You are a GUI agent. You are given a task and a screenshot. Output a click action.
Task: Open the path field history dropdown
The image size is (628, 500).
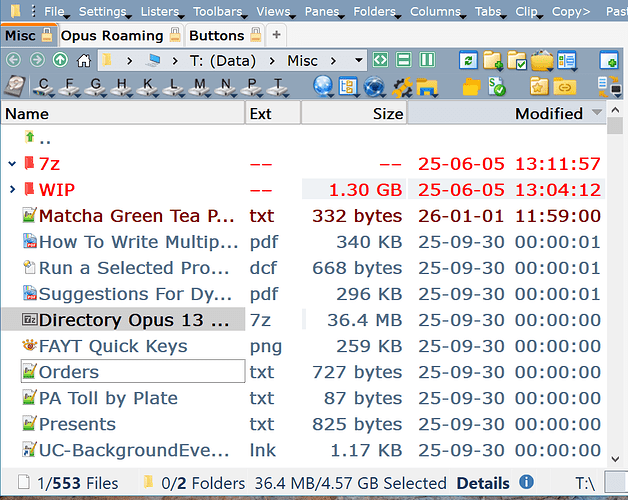(359, 60)
